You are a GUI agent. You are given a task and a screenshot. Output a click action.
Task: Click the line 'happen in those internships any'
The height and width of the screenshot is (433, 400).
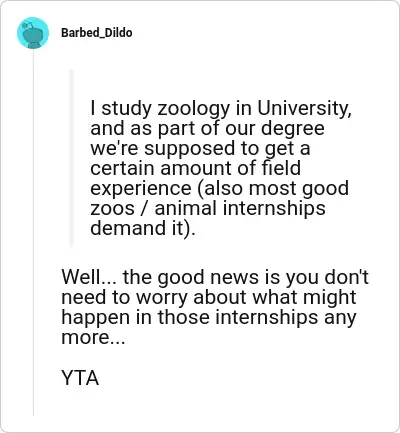pyautogui.click(x=209, y=317)
